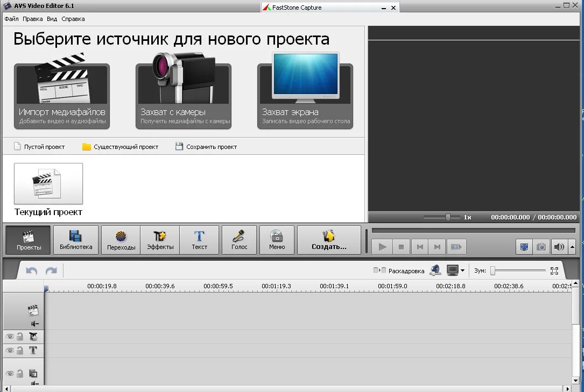Click the video overlay track icon
The height and width of the screenshot is (392, 584).
coord(33,373)
